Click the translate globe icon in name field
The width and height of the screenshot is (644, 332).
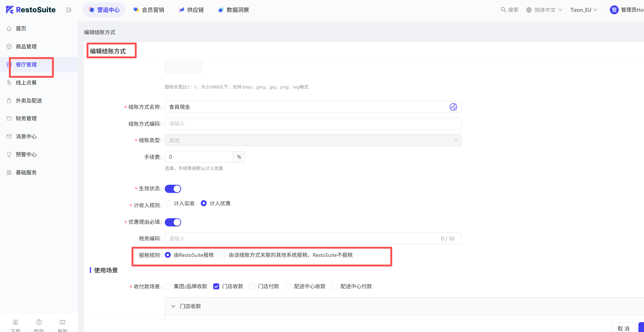click(453, 107)
